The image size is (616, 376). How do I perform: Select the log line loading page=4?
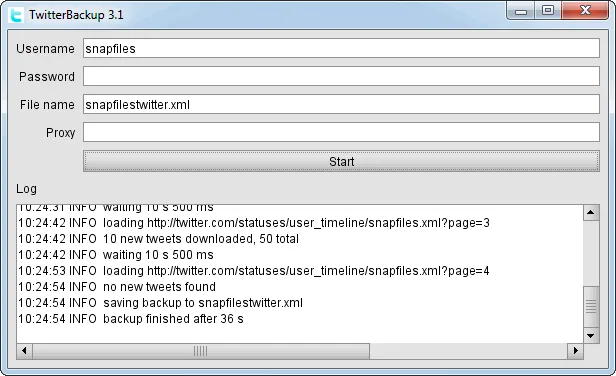(254, 271)
